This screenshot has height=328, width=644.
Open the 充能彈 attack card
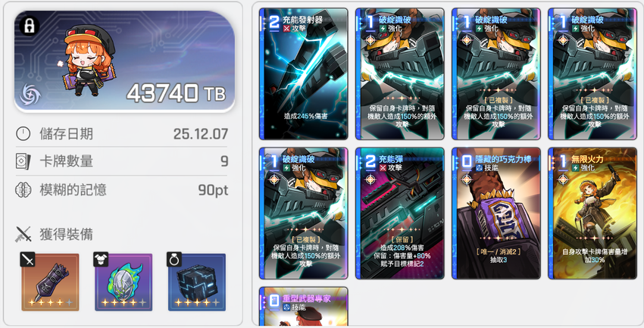point(399,214)
